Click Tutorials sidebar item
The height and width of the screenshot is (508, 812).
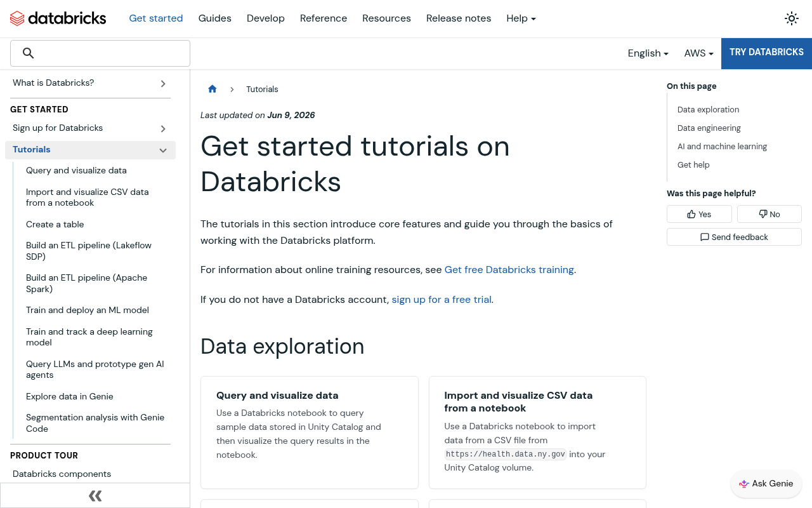pyautogui.click(x=32, y=150)
